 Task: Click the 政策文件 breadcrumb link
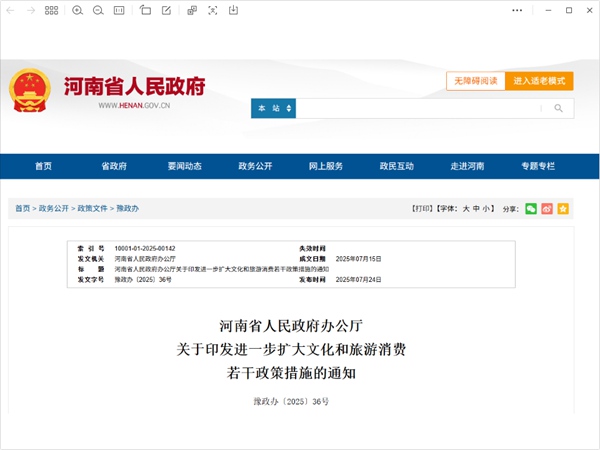coord(93,208)
